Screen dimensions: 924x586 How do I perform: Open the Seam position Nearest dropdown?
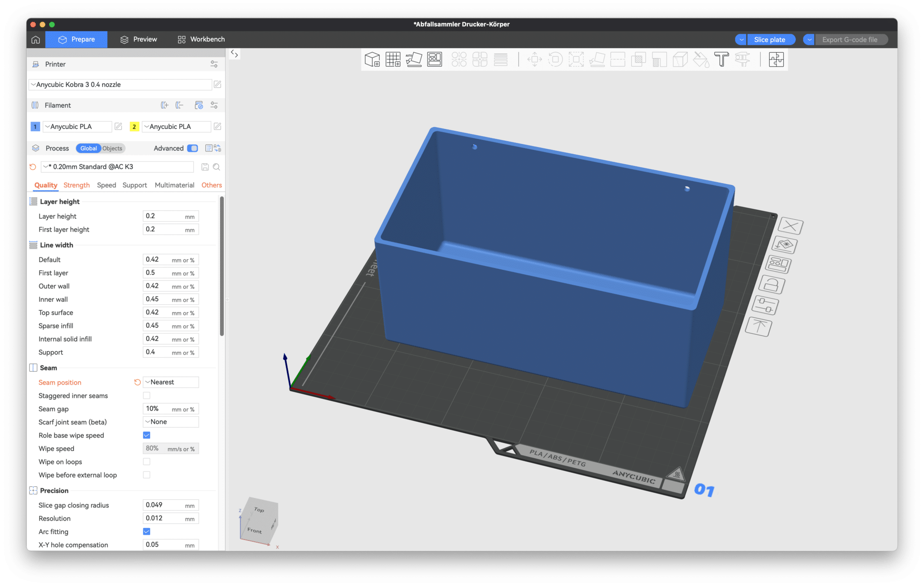(171, 382)
